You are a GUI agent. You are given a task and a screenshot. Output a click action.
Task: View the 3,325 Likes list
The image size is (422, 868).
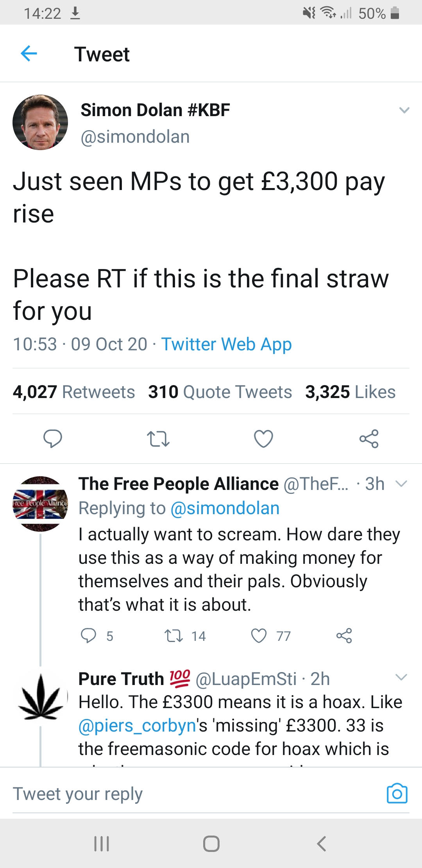click(350, 392)
